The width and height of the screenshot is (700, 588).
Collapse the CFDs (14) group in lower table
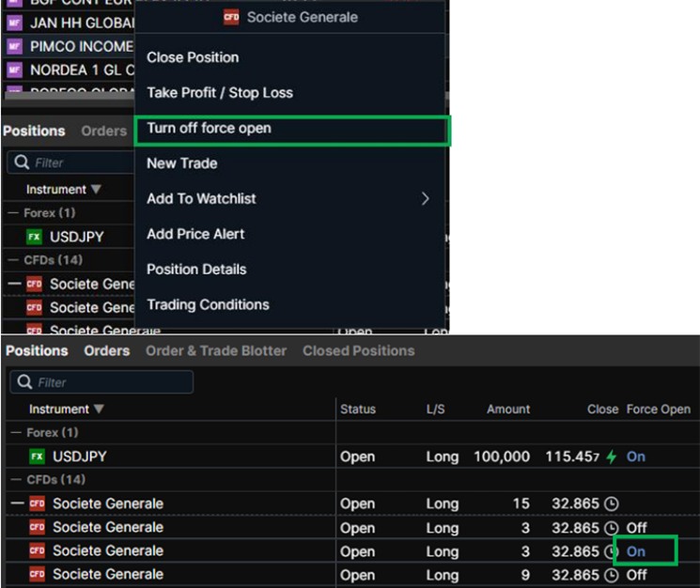click(15, 480)
